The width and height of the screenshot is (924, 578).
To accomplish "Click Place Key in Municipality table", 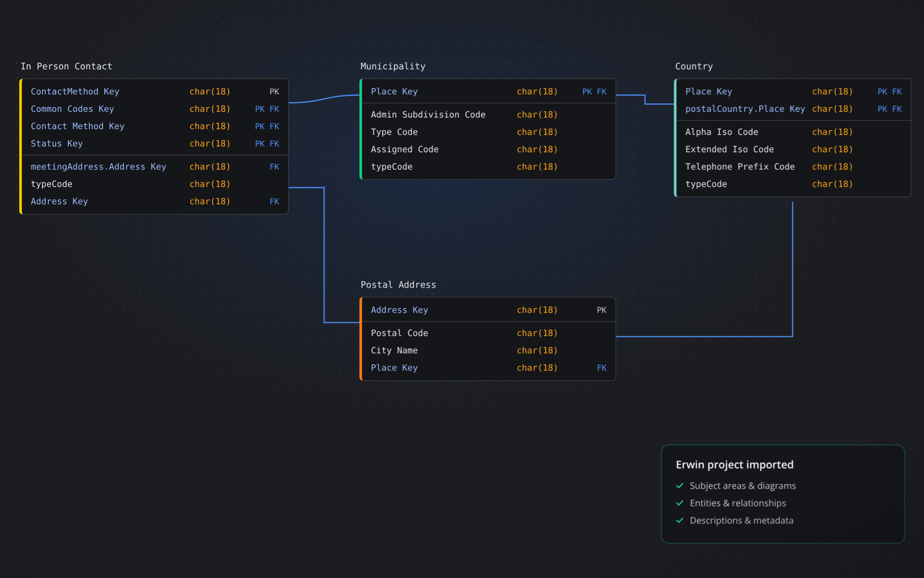I will tap(488, 91).
